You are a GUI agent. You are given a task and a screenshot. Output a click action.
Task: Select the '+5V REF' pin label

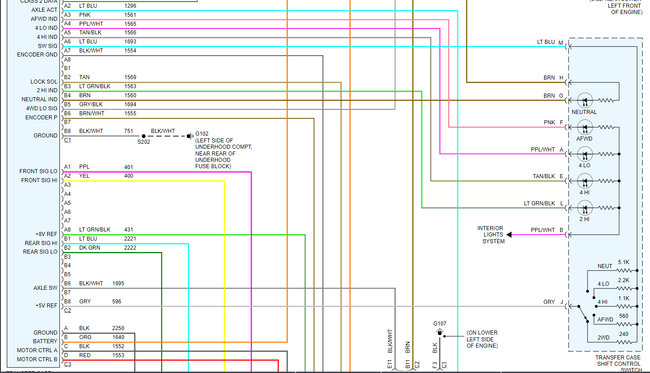point(46,305)
